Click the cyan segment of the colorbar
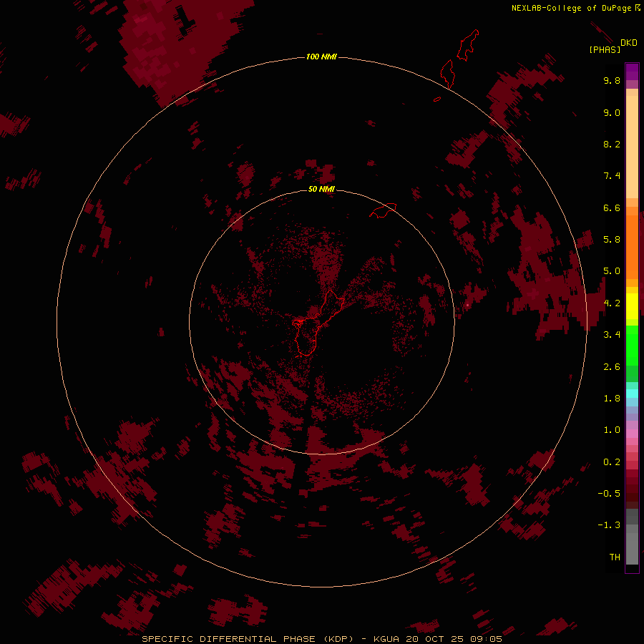 point(632,394)
